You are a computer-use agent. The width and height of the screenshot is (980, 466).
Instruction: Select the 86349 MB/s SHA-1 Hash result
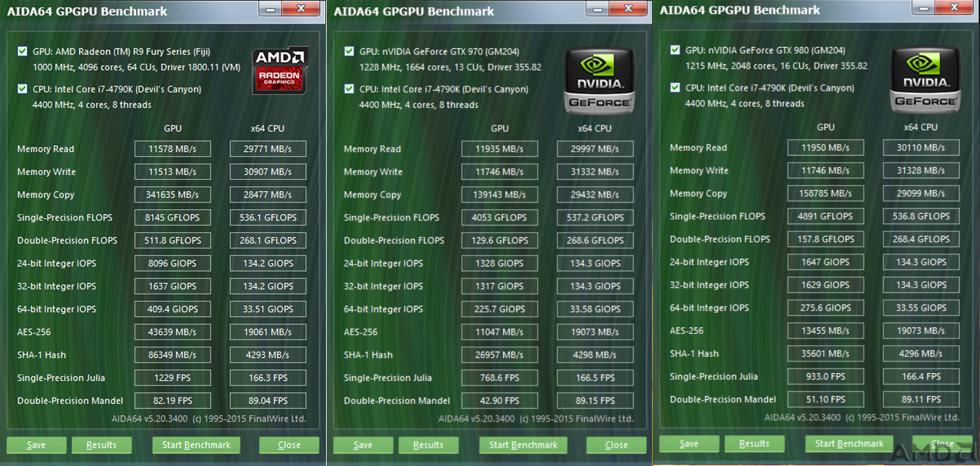pyautogui.click(x=172, y=355)
